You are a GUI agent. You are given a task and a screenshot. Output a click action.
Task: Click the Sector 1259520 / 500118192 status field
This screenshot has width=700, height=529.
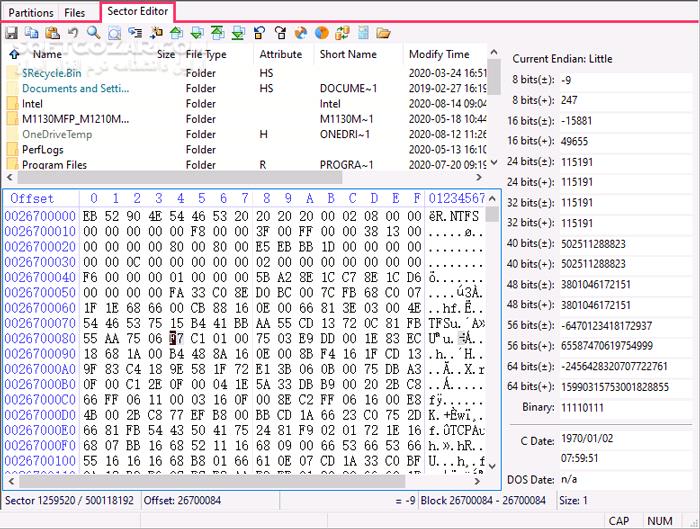pos(69,500)
